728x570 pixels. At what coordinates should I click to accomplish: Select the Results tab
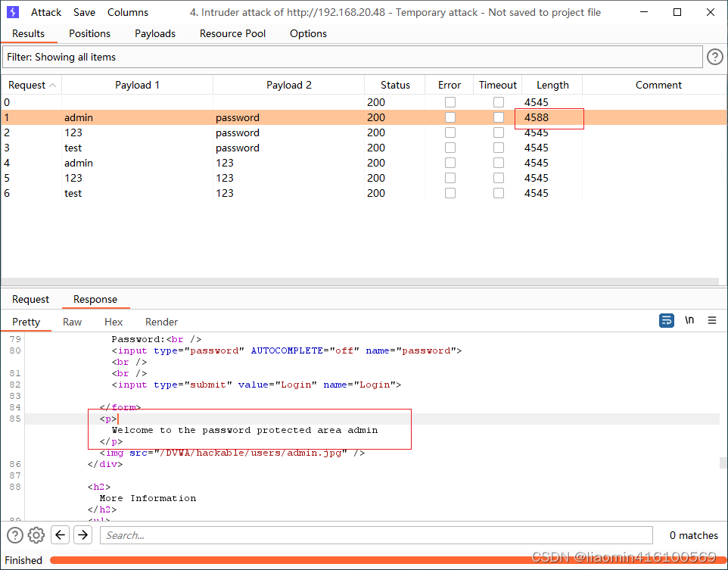click(x=28, y=33)
